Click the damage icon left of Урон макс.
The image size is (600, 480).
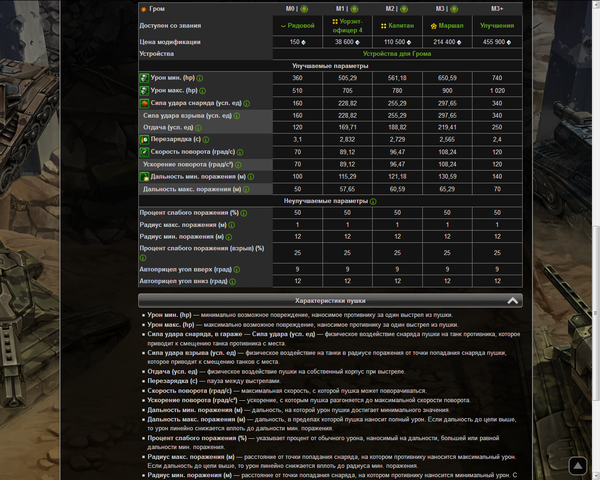coord(144,91)
